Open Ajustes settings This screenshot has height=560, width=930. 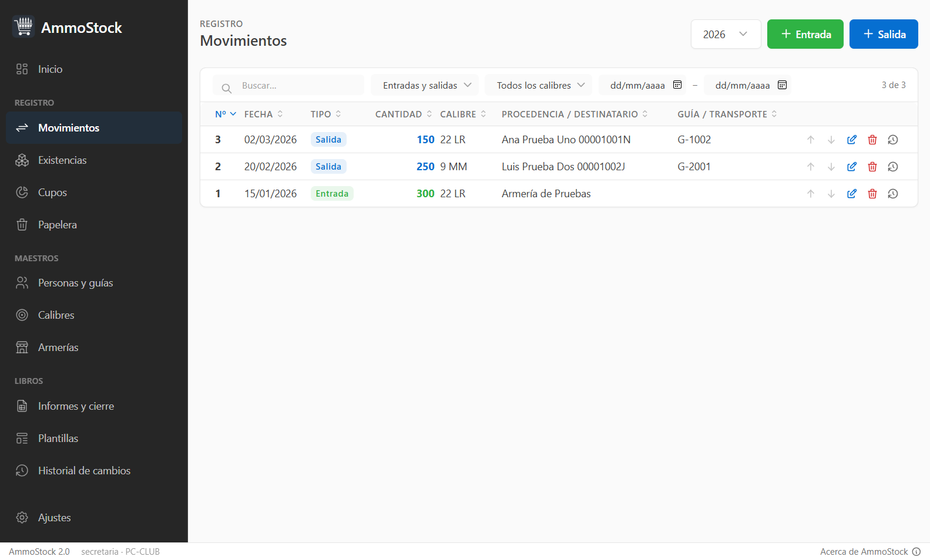pos(94,518)
